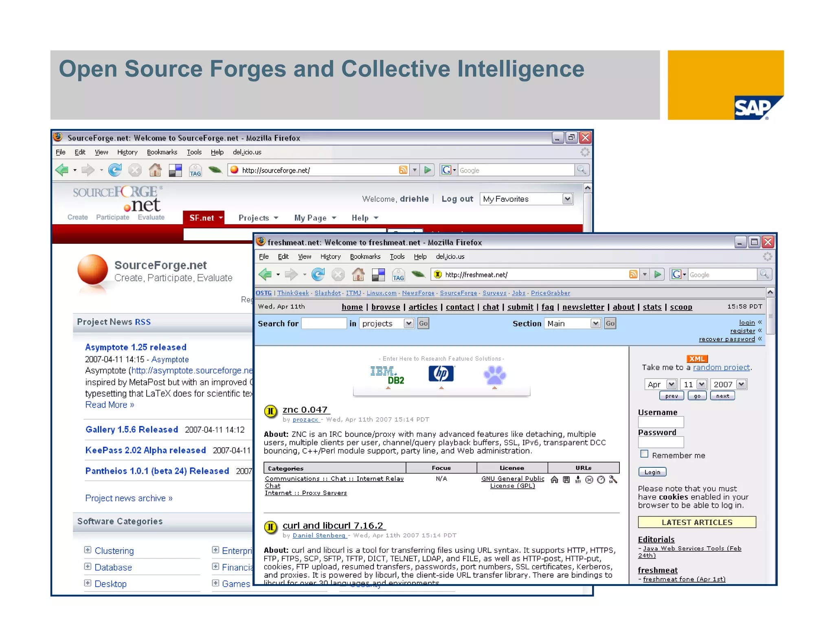
Task: Open the month Apr dropdown
Action: pos(672,384)
